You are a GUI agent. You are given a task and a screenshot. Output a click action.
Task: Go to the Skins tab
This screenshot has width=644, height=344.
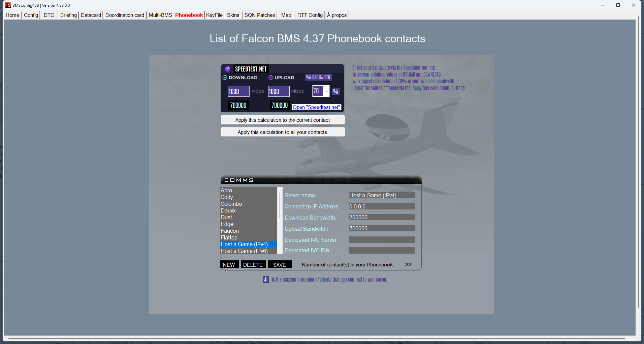point(233,15)
